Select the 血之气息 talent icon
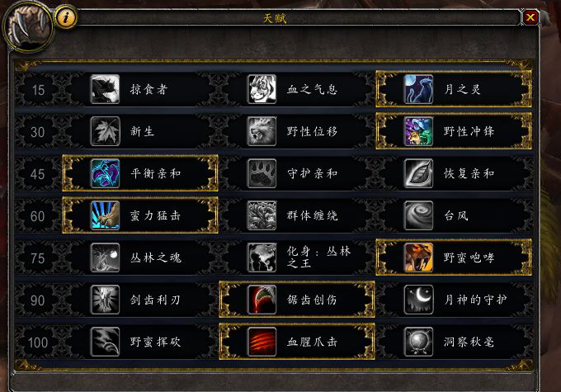This screenshot has width=561, height=392. point(262,89)
